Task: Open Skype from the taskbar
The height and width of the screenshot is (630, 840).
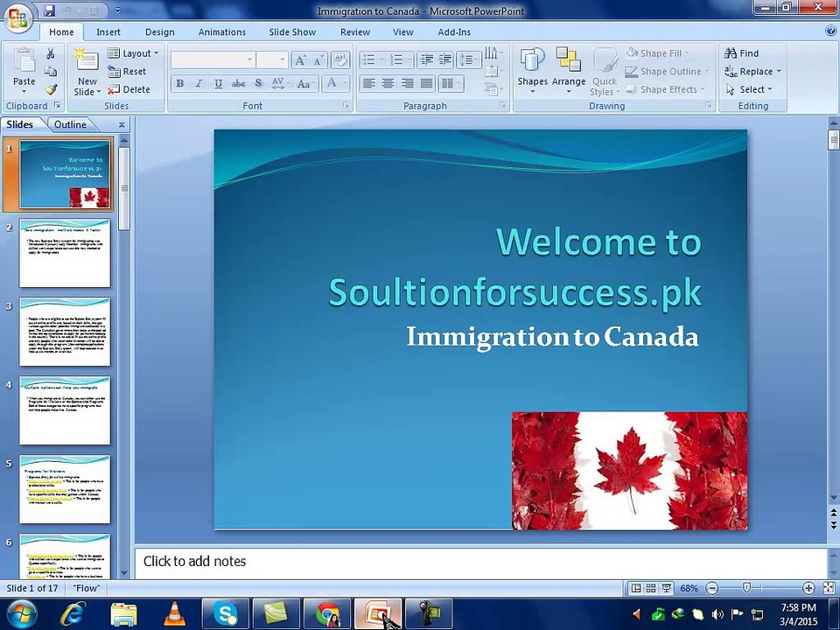Action: coord(226,614)
